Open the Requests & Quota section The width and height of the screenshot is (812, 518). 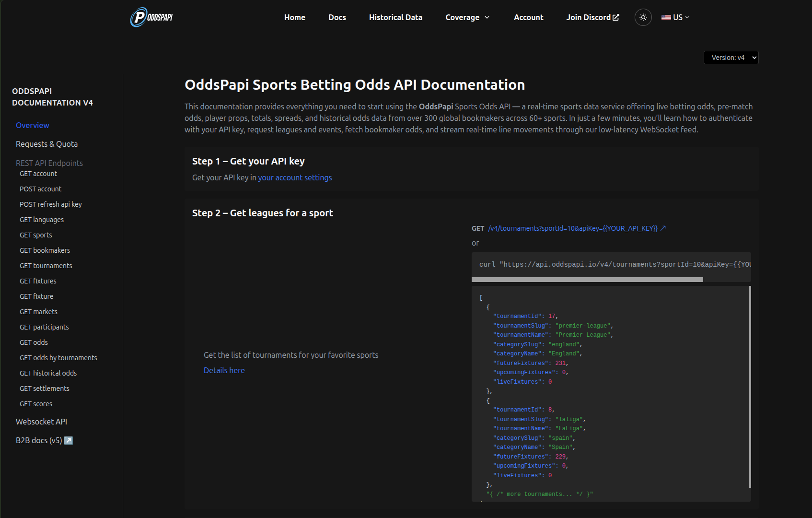tap(46, 144)
